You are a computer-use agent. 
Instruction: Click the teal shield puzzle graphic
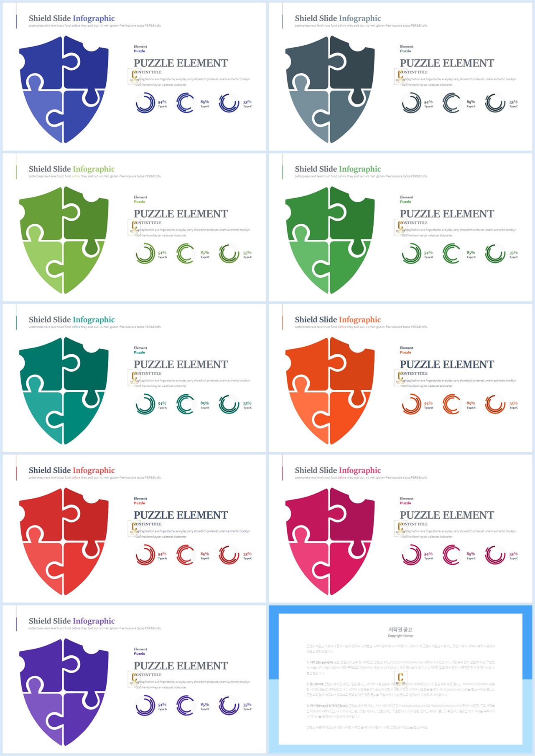click(64, 391)
